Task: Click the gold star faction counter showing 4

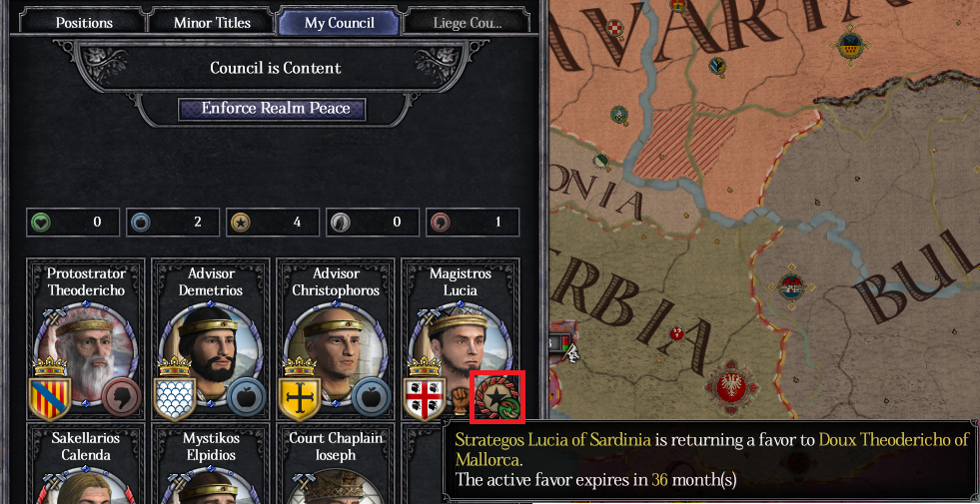Action: click(273, 223)
